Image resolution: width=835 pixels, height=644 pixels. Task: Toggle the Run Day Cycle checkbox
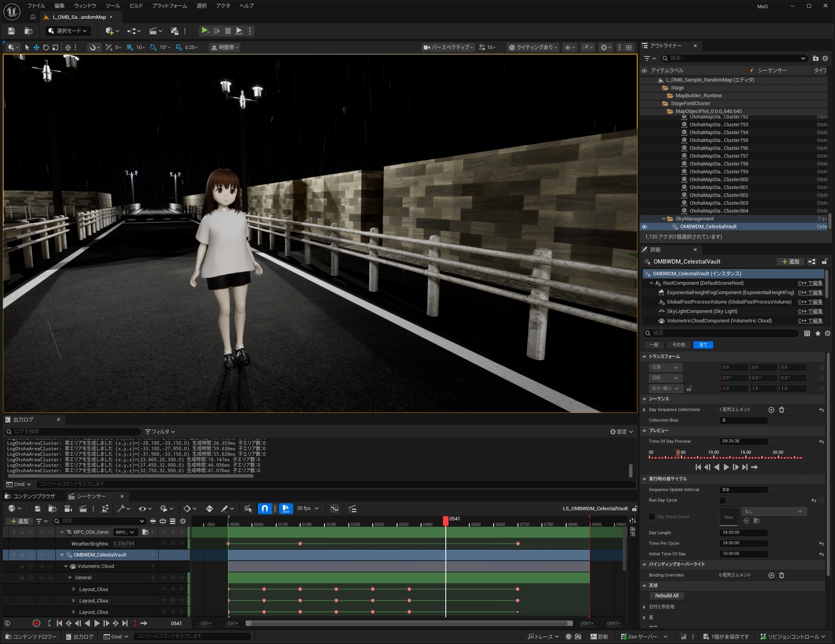(723, 500)
